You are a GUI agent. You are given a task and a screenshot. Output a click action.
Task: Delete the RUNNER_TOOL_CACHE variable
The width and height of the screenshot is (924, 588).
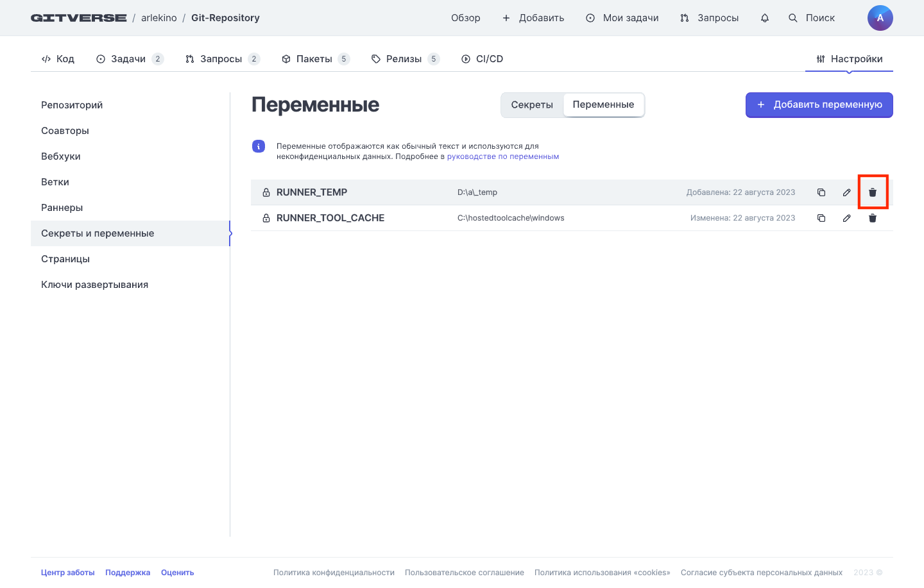coord(872,218)
